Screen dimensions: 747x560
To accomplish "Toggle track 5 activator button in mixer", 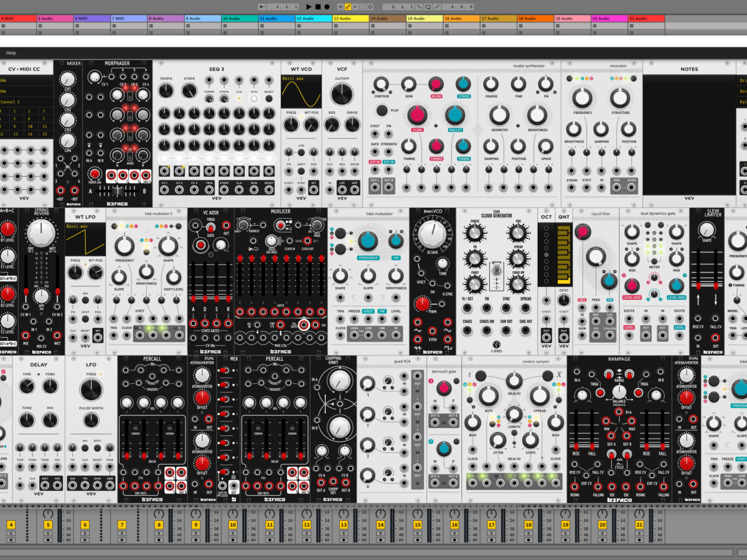I will click(47, 525).
